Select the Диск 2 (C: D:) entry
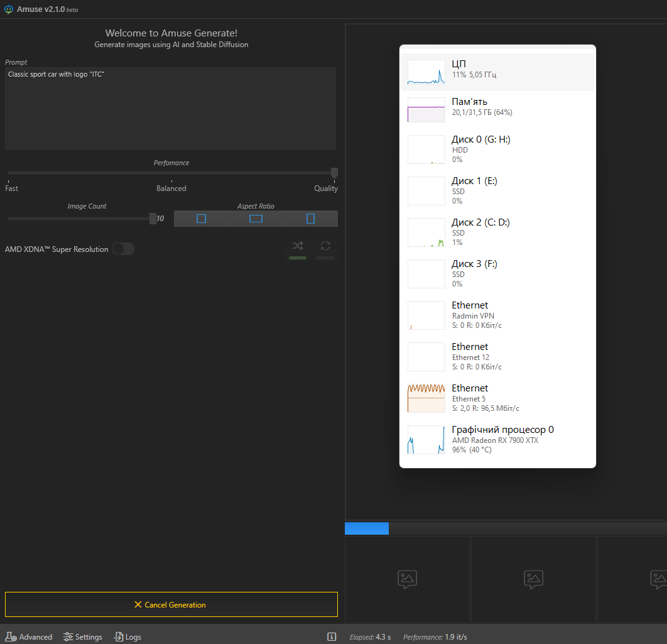 [x=496, y=232]
